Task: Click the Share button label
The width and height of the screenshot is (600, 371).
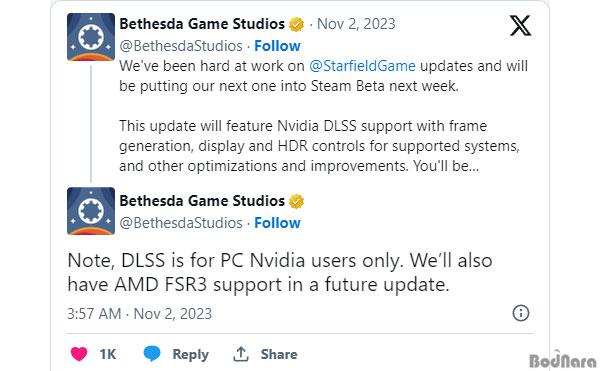Action: coord(279,354)
